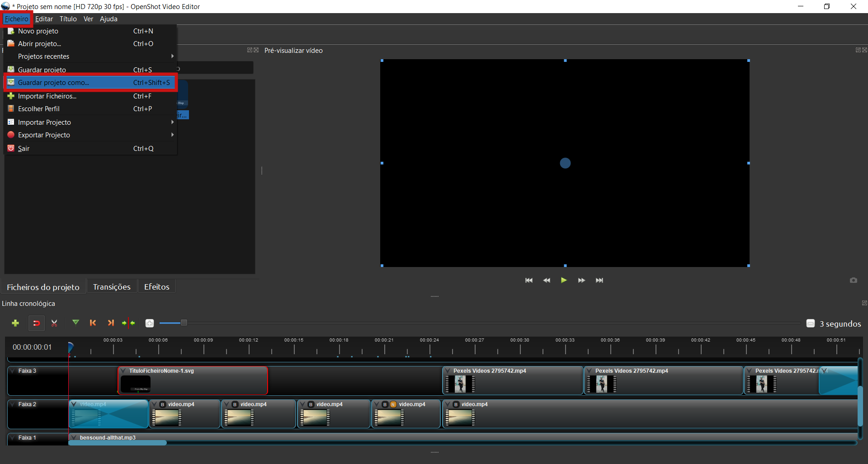Click Sair to quit OpenShot
Screen dimensions: 868x464
click(90, 149)
